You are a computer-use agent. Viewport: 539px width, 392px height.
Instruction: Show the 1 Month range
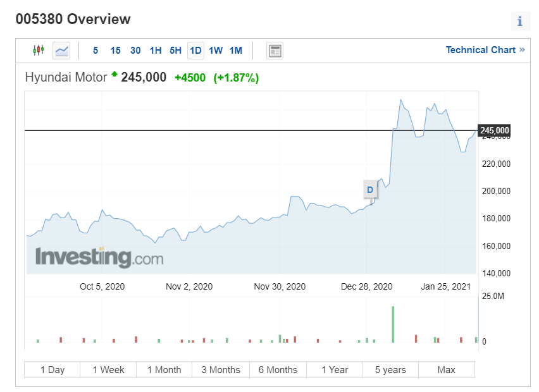[164, 370]
